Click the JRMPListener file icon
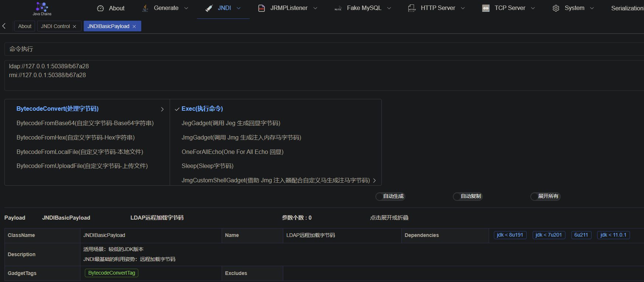Viewport: 644px width, 282px height. pyautogui.click(x=262, y=8)
